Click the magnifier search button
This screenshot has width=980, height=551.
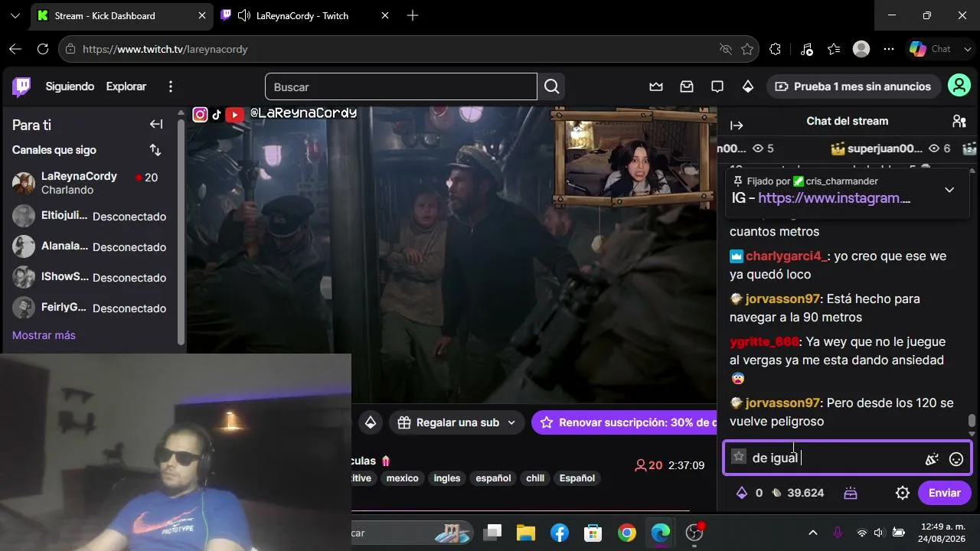click(552, 86)
